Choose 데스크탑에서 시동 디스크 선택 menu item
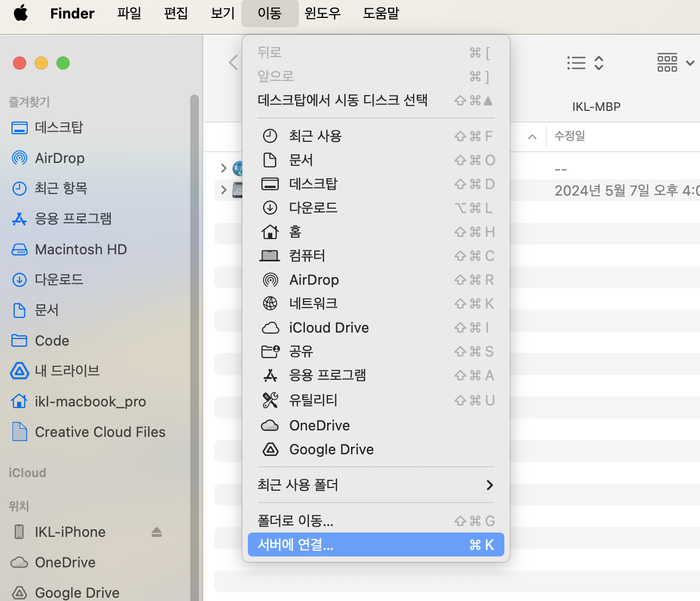 coord(376,100)
